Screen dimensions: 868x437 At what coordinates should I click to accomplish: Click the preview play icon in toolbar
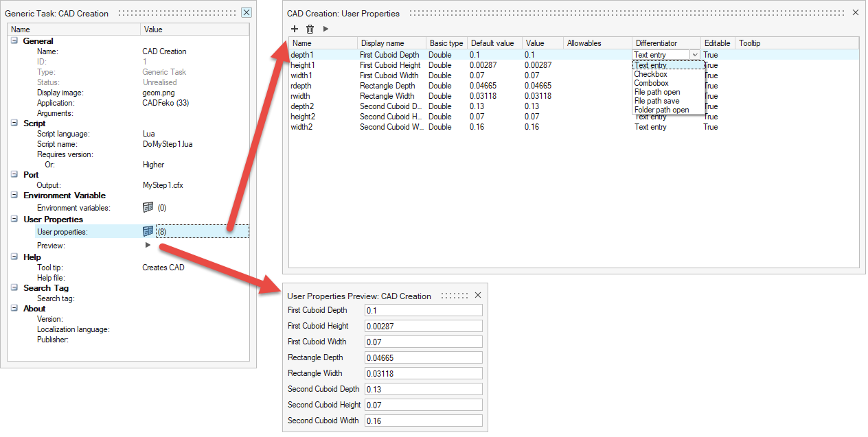(x=325, y=29)
